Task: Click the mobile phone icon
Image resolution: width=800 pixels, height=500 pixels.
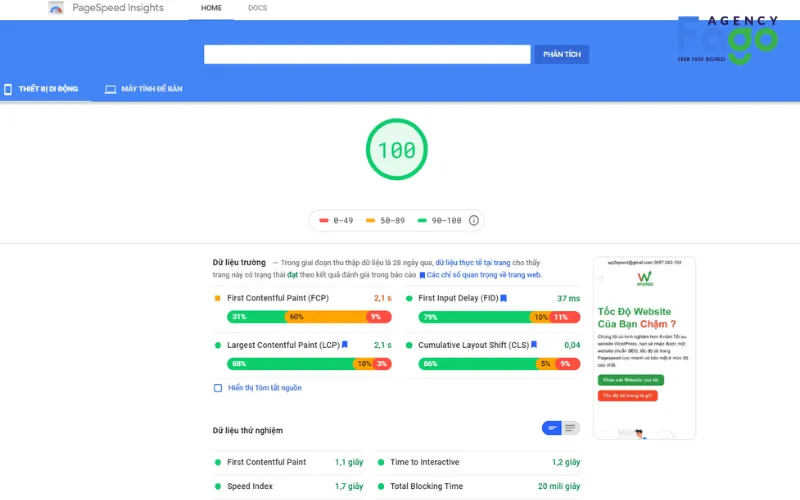Action: point(8,89)
